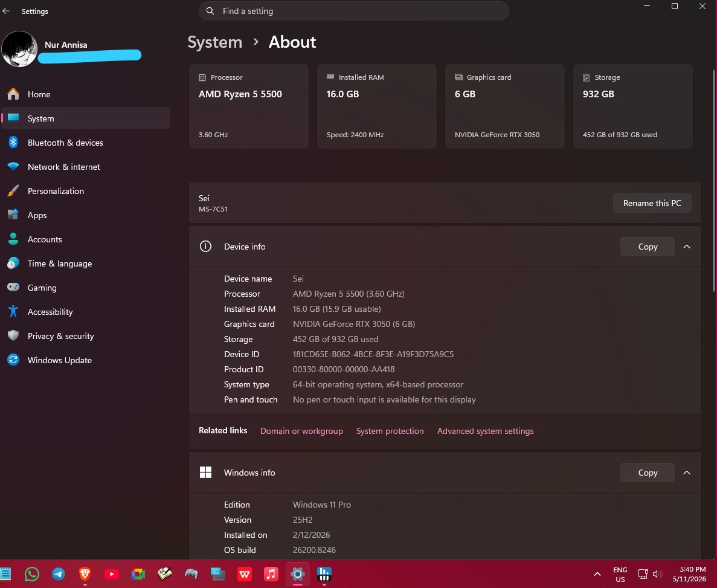Viewport: 717px width, 588px height.
Task: Focus the Find a setting search box
Action: coord(353,11)
